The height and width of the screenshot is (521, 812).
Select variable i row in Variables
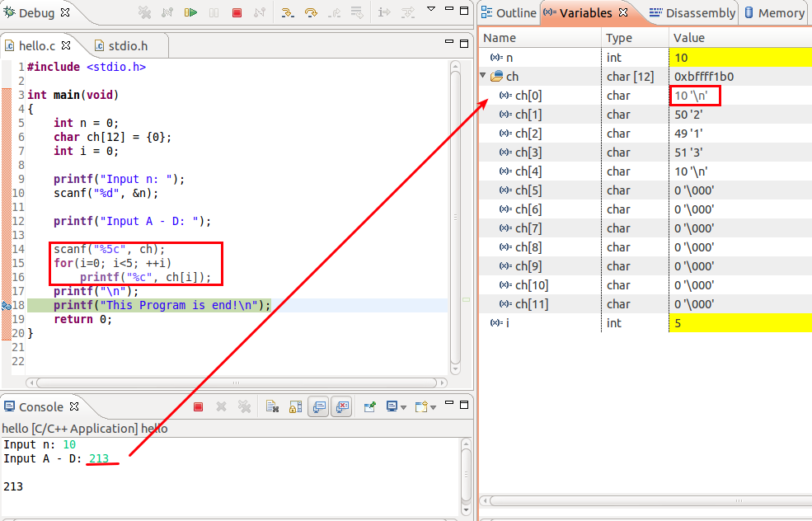tap(645, 323)
